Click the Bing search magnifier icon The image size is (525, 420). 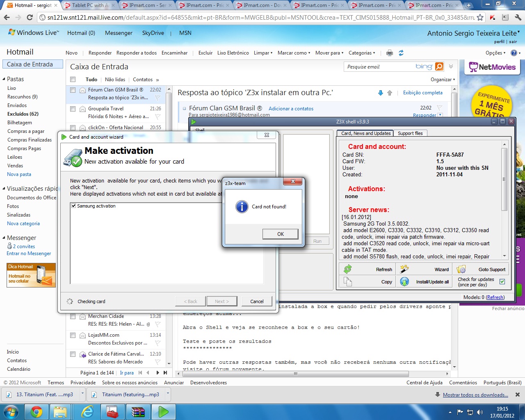tap(439, 66)
